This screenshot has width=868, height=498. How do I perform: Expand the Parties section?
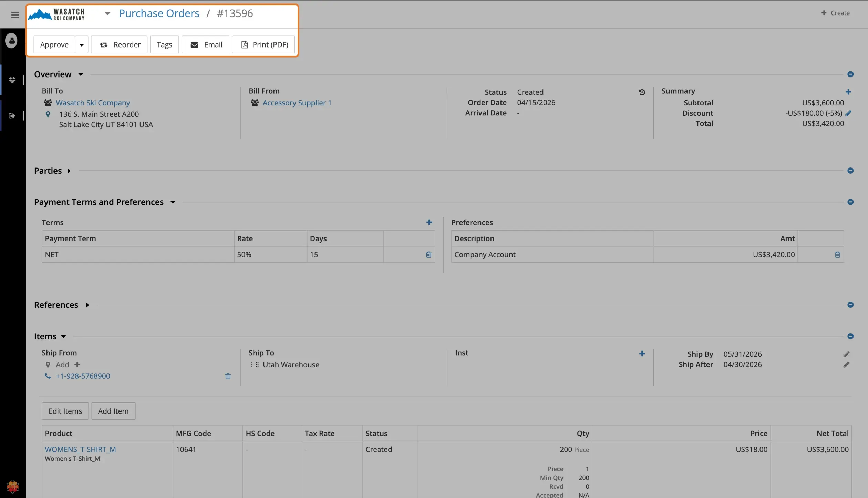coord(52,171)
